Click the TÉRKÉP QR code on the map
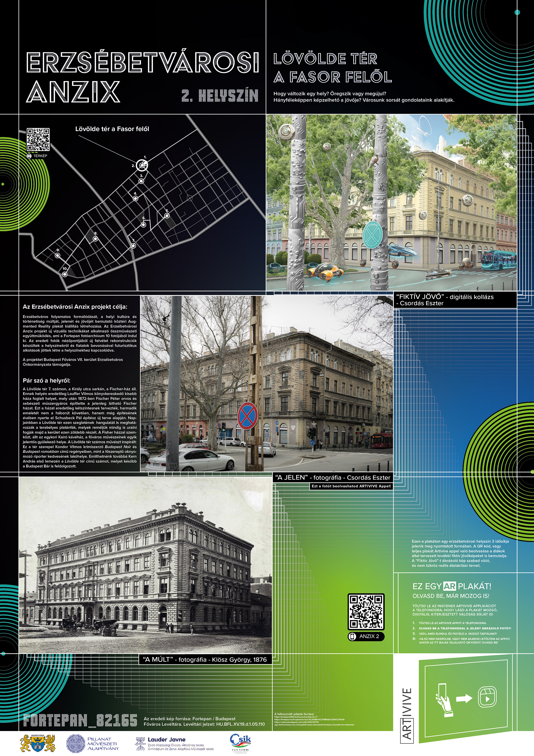Screen dimensions: 534x756 click(x=38, y=140)
